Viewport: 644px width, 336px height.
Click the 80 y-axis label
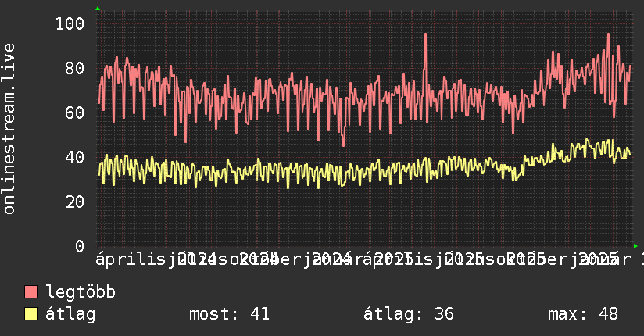point(75,68)
